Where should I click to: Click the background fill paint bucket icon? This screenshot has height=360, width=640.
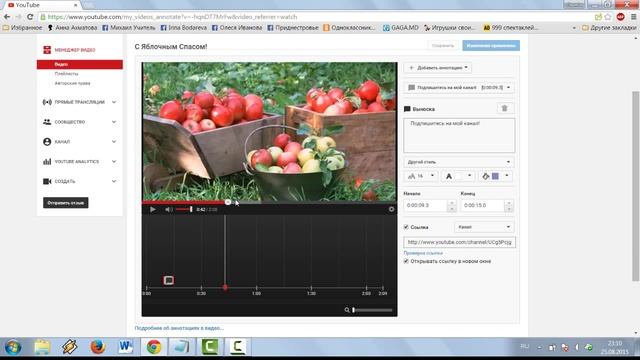[485, 176]
